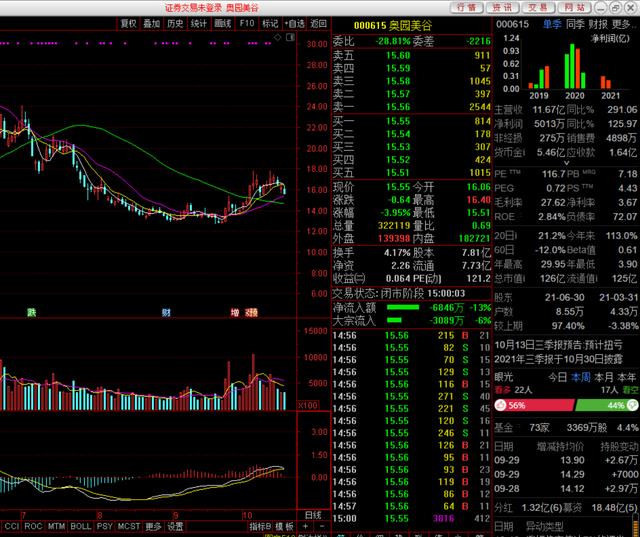This screenshot has height=537, width=640.
Task: Click the thumbs-down icon on 44% bar
Action: click(x=632, y=405)
